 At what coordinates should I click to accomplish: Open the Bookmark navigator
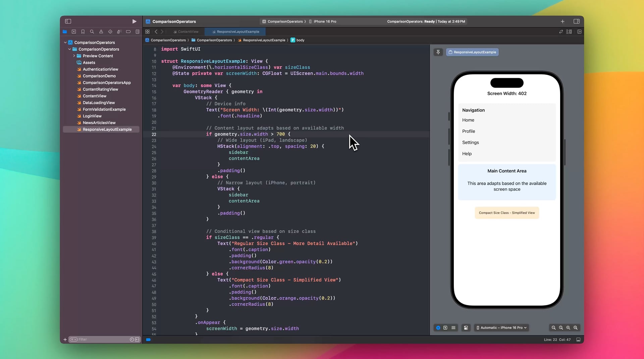tap(83, 32)
